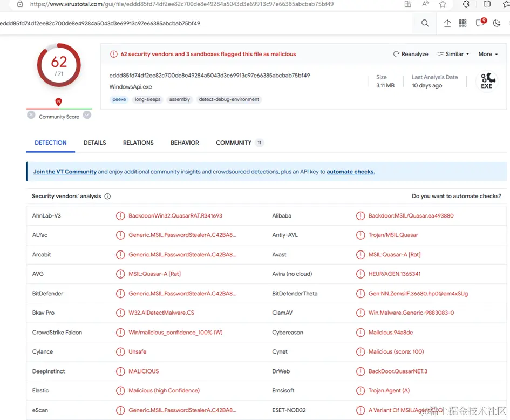Click the alert icon in Avast row
This screenshot has width=510, height=420.
point(361,254)
